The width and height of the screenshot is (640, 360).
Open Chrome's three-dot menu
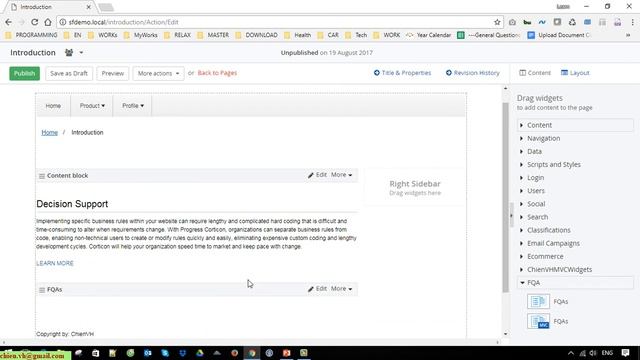coord(632,22)
